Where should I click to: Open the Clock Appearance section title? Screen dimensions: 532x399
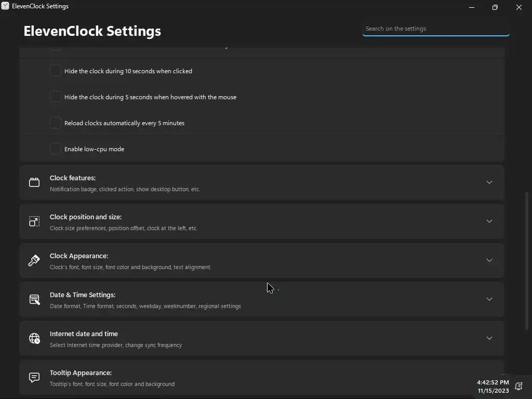[79, 256]
